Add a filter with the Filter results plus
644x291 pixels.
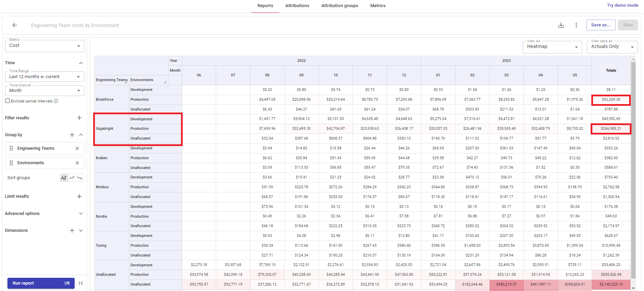pos(79,118)
